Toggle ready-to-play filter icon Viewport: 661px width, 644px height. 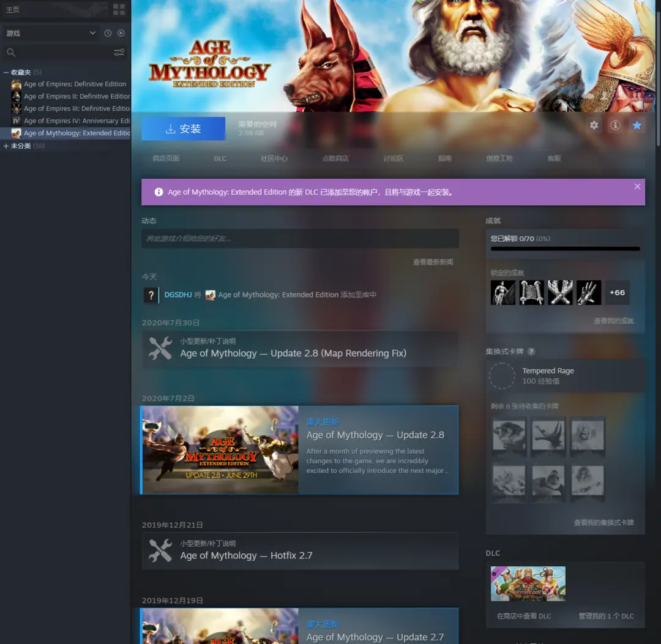tap(121, 33)
